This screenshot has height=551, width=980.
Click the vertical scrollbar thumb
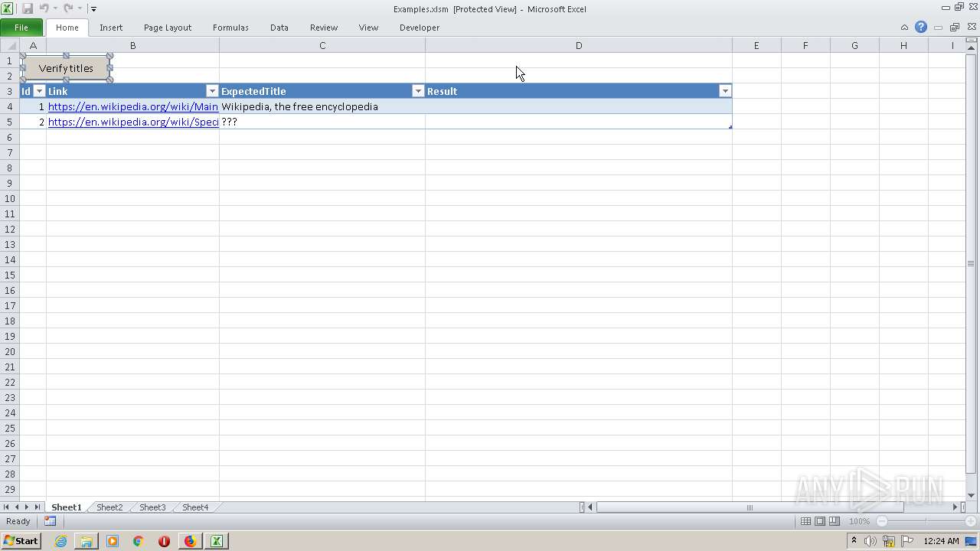coord(972,263)
